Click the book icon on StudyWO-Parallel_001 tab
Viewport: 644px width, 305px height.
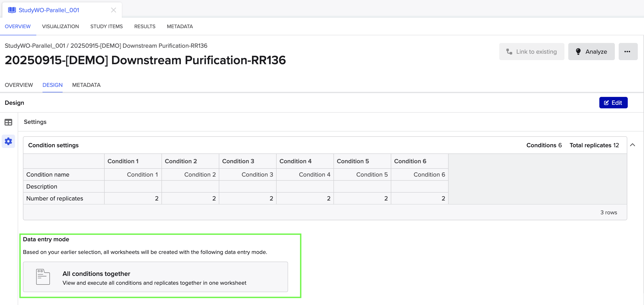pyautogui.click(x=12, y=10)
